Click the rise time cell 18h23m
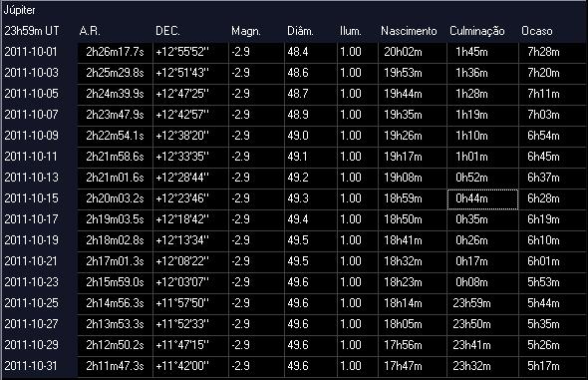588x380 pixels. pyautogui.click(x=413, y=282)
